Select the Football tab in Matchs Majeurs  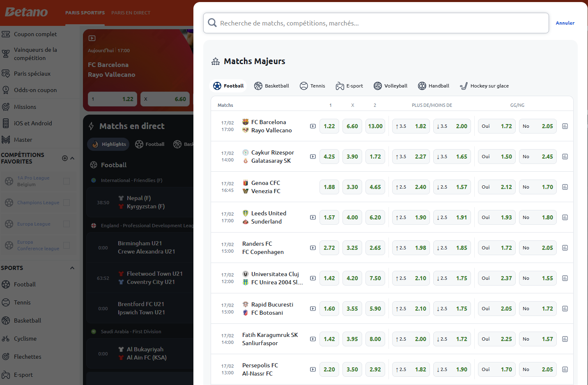click(x=229, y=86)
